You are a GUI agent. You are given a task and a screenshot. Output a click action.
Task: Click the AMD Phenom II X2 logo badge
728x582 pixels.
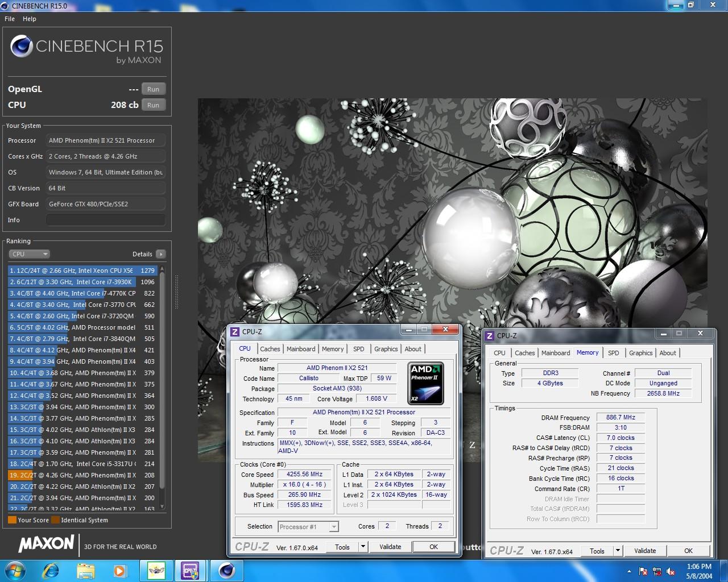[427, 384]
